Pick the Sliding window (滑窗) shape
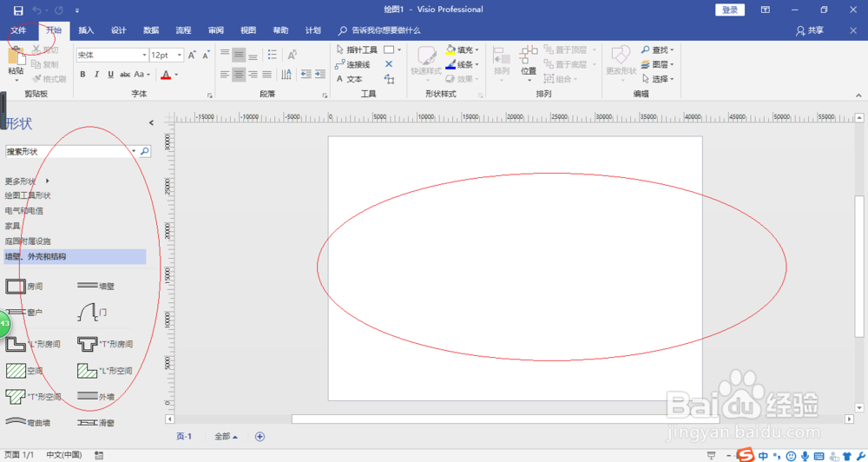The width and height of the screenshot is (868, 462). pyautogui.click(x=95, y=423)
